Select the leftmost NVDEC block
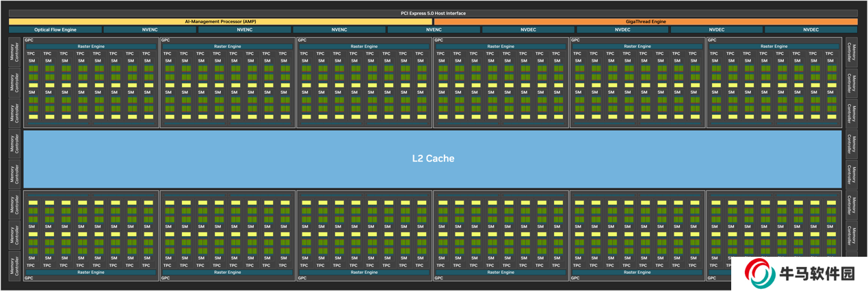 click(528, 29)
